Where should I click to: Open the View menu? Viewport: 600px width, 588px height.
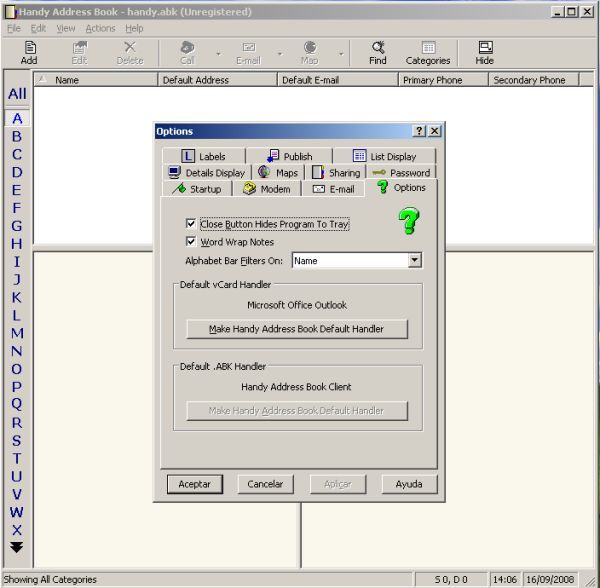[x=66, y=28]
